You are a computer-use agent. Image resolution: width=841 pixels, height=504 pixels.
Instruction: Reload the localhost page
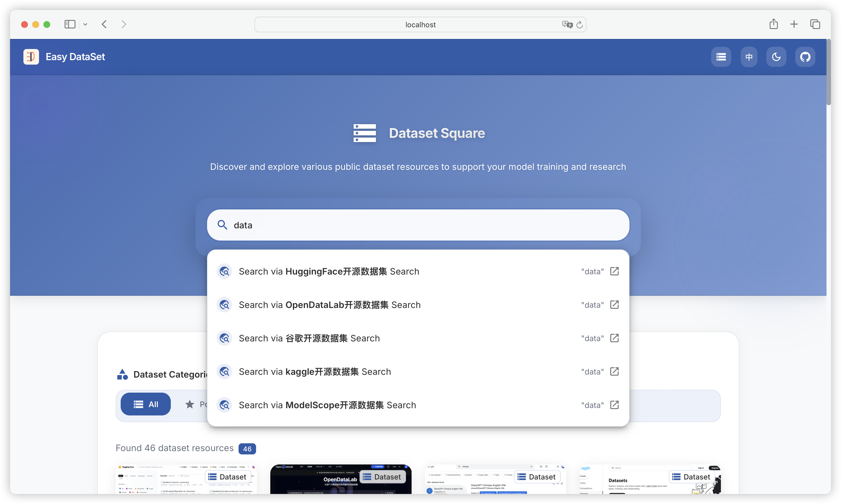pyautogui.click(x=580, y=25)
